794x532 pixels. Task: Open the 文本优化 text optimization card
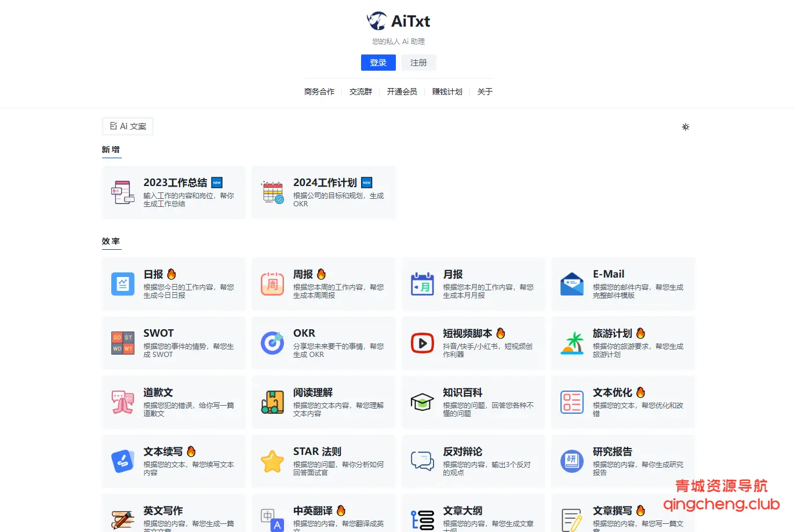tap(622, 402)
